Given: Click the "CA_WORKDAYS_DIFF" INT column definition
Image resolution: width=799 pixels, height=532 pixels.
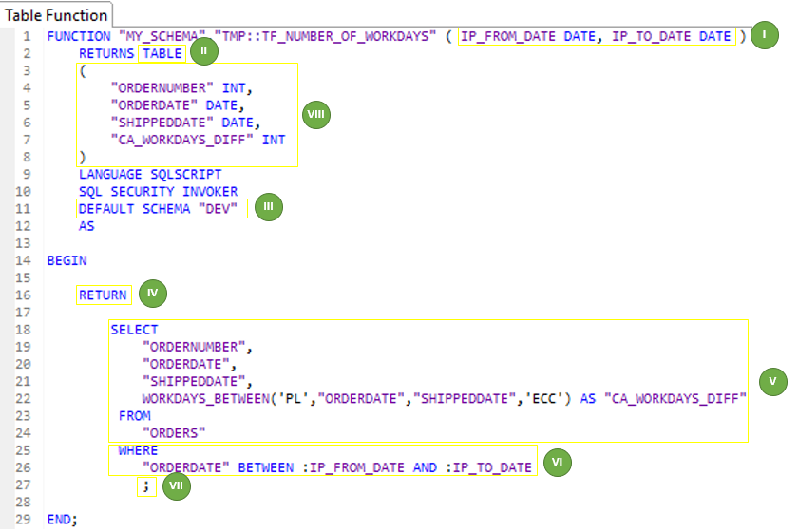Looking at the screenshot, I should pyautogui.click(x=198, y=140).
